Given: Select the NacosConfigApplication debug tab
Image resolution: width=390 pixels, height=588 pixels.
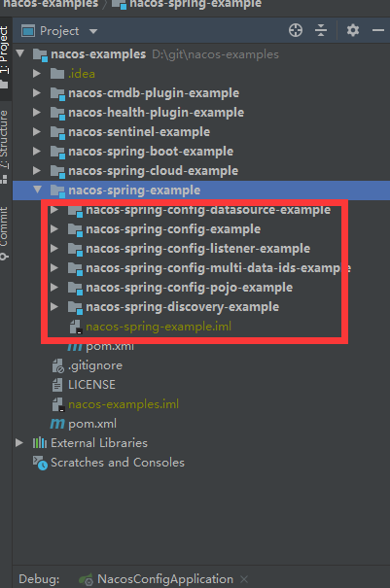Looking at the screenshot, I should click(x=157, y=579).
